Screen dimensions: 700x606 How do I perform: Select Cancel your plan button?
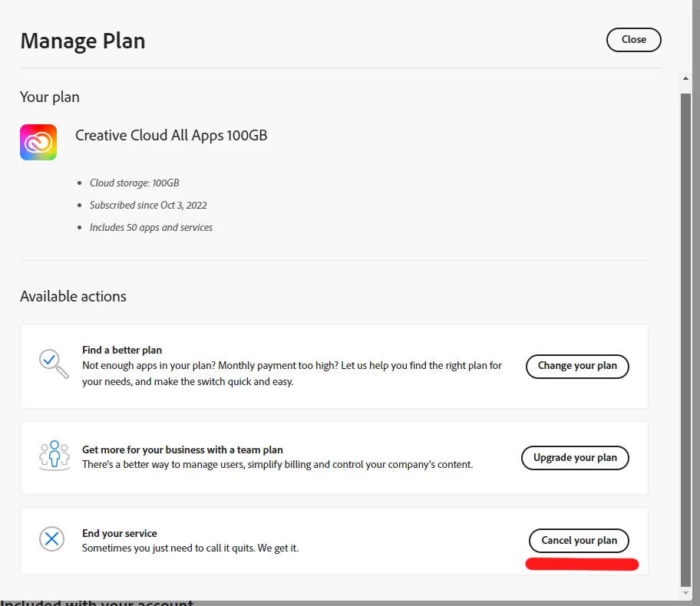tap(579, 540)
